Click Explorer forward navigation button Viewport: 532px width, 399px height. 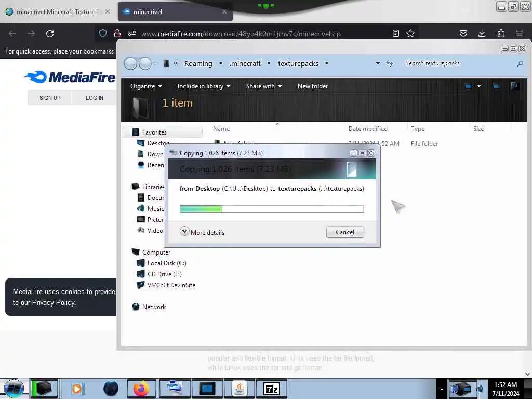tap(145, 63)
